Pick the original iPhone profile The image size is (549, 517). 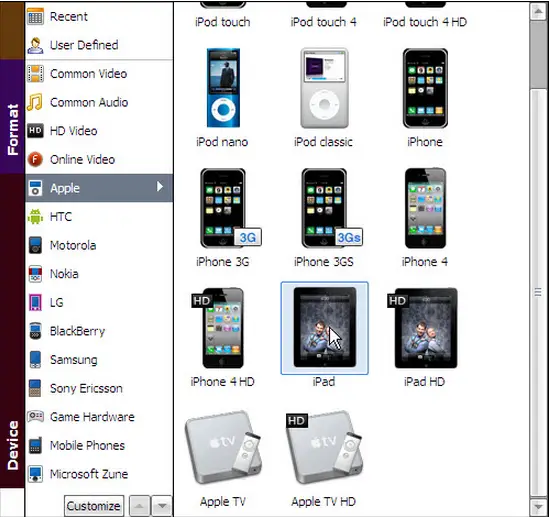tap(425, 88)
